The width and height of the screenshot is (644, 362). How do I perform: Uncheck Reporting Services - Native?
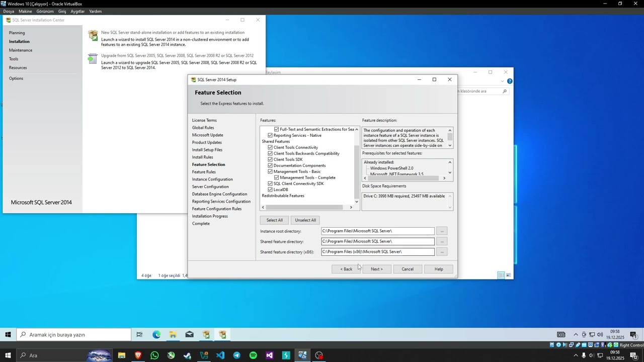click(x=270, y=135)
